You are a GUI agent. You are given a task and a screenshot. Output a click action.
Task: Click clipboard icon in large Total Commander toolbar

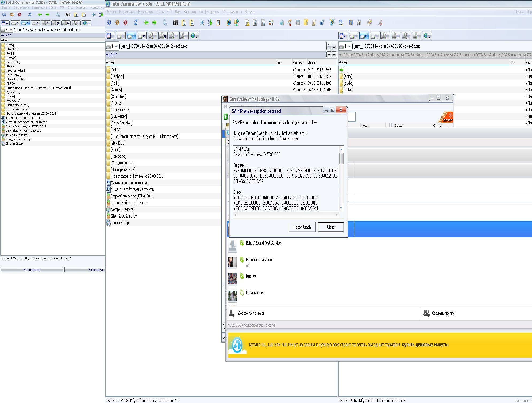coord(218,23)
